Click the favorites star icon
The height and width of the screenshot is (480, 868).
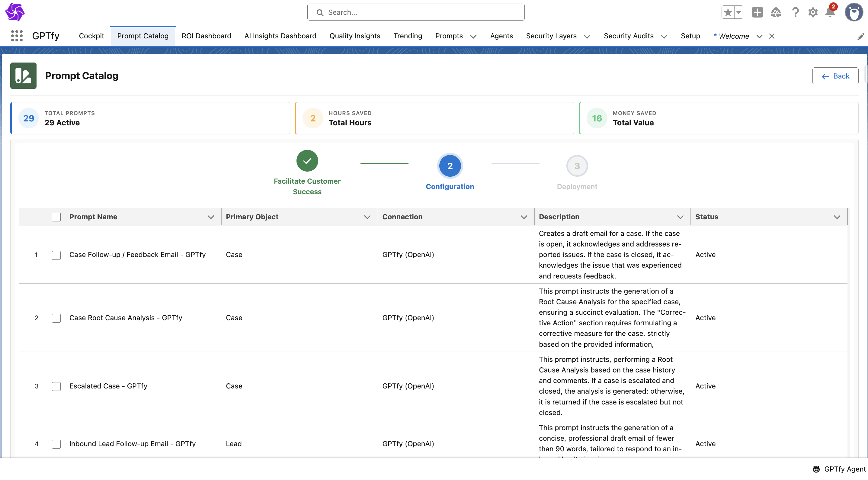click(x=728, y=12)
